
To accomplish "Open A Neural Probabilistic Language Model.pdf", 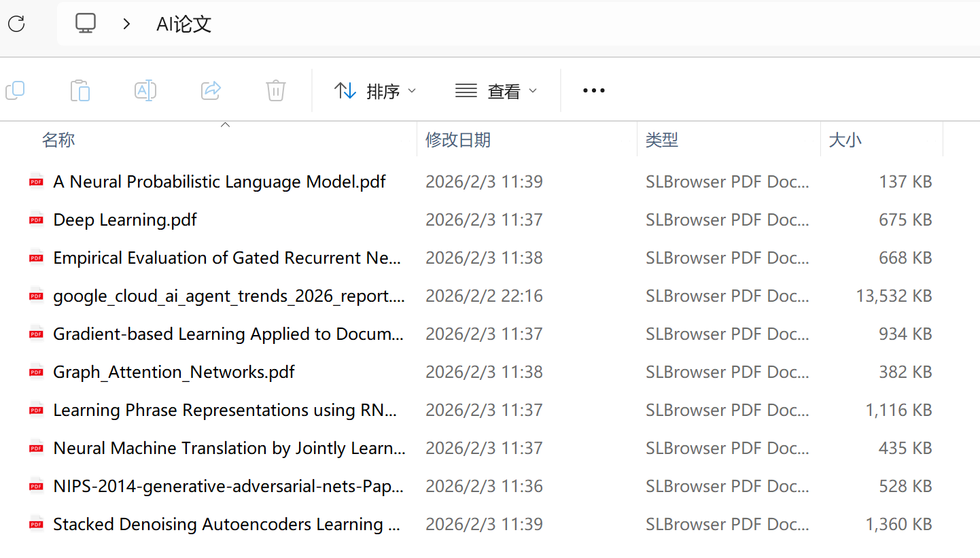I will (219, 181).
